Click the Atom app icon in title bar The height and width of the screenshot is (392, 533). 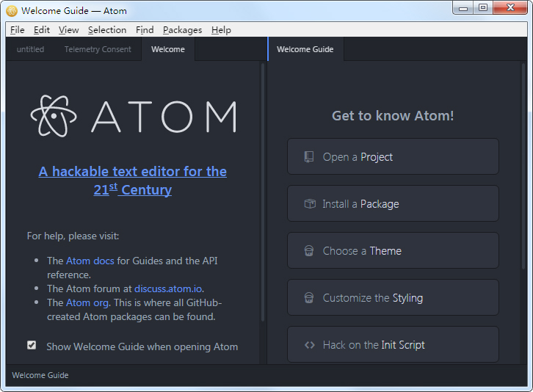tap(12, 11)
